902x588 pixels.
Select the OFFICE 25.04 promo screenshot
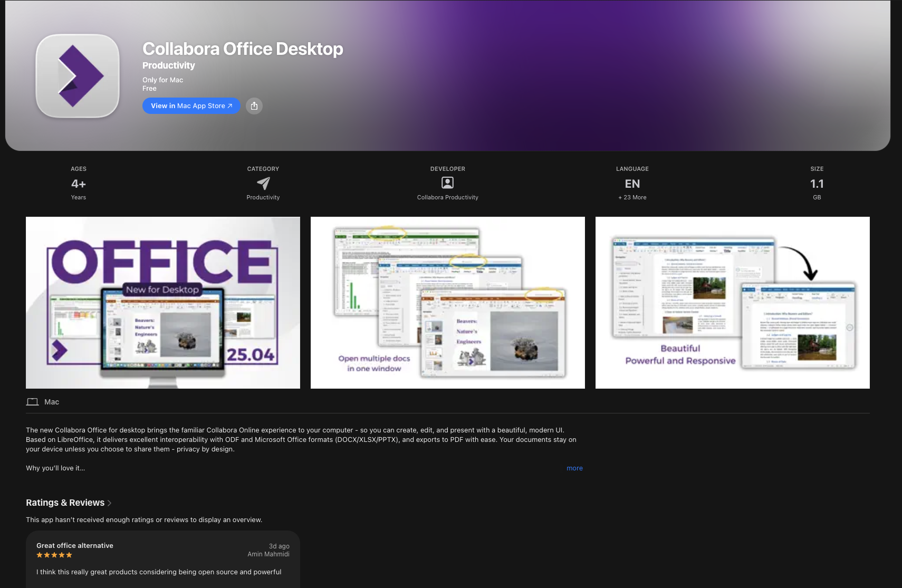[x=162, y=302]
